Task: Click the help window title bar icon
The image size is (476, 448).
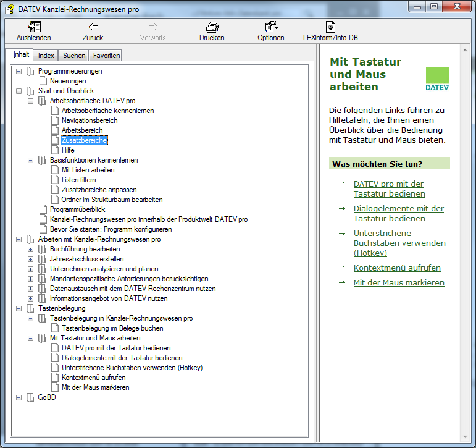Action: pyautogui.click(x=10, y=9)
